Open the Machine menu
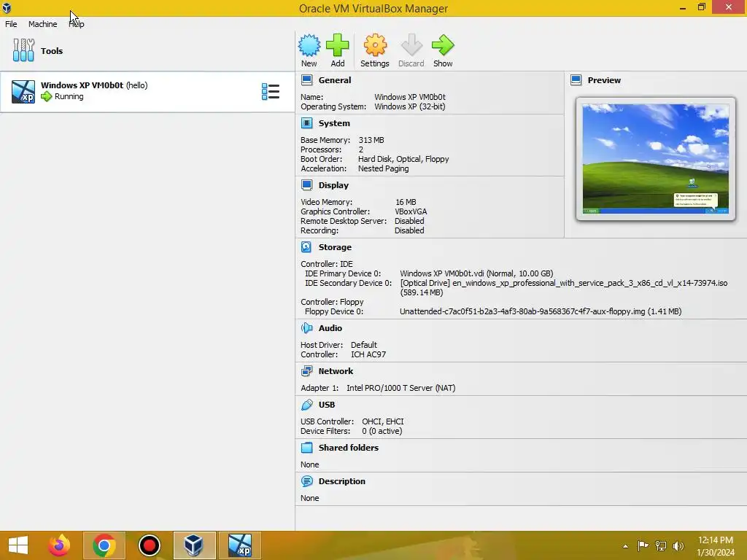 click(42, 24)
